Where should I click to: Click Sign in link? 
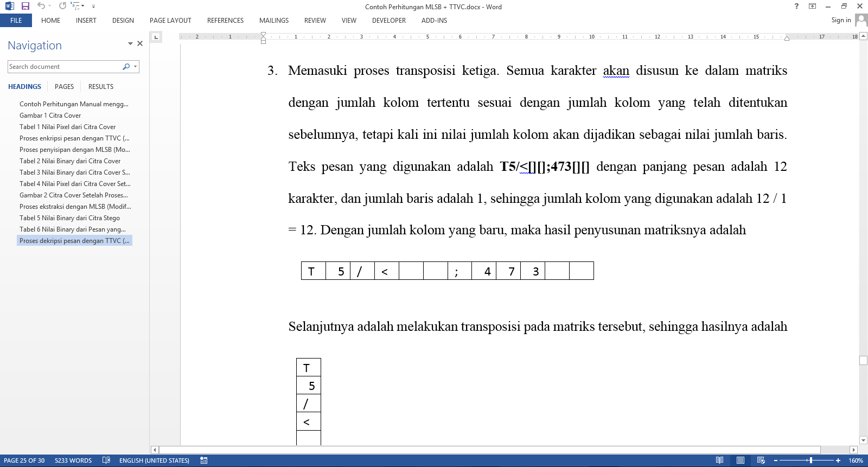tap(841, 20)
